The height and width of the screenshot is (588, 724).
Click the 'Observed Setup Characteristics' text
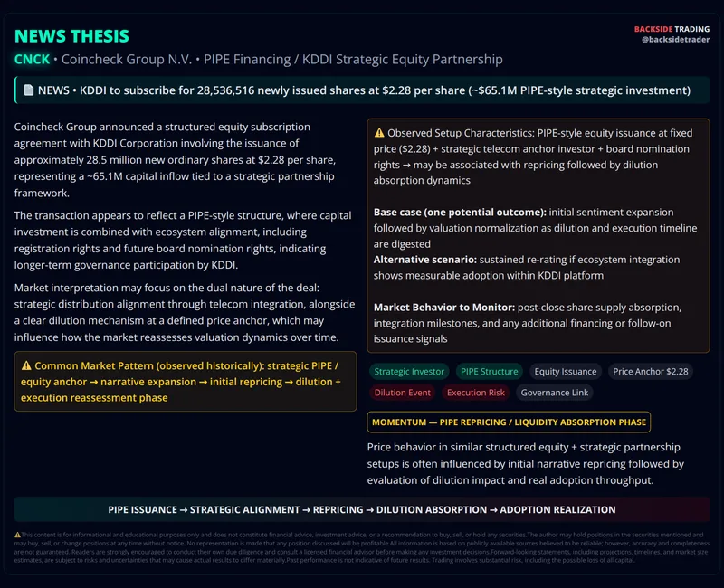pyautogui.click(x=461, y=133)
